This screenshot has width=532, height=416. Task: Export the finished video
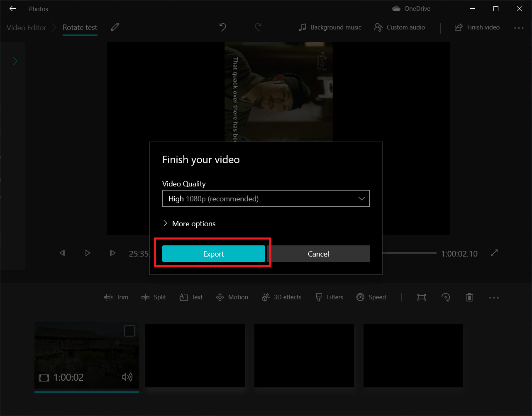pyautogui.click(x=213, y=253)
